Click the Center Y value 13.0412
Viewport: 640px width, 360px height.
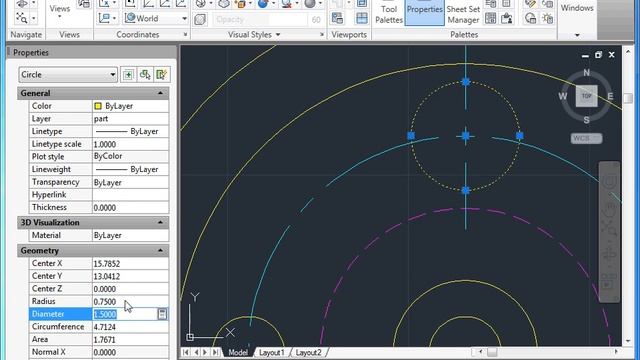point(130,276)
